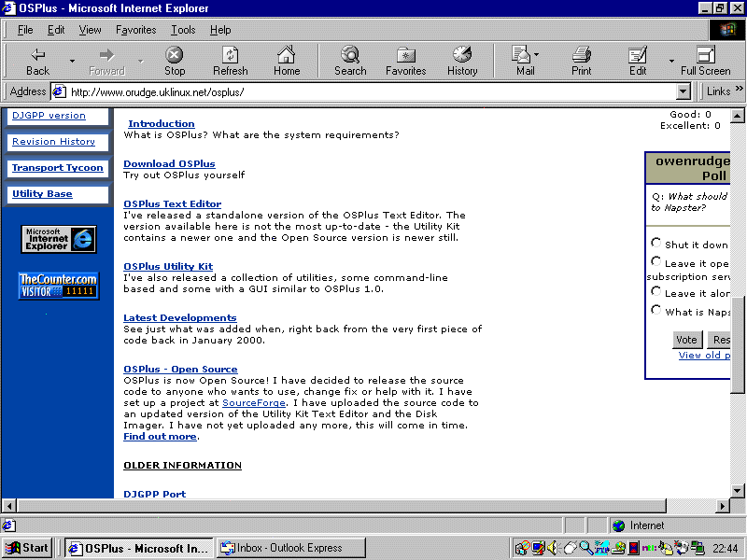Click the mouse icon in the system tray
This screenshot has height=560, width=747.
point(571,548)
